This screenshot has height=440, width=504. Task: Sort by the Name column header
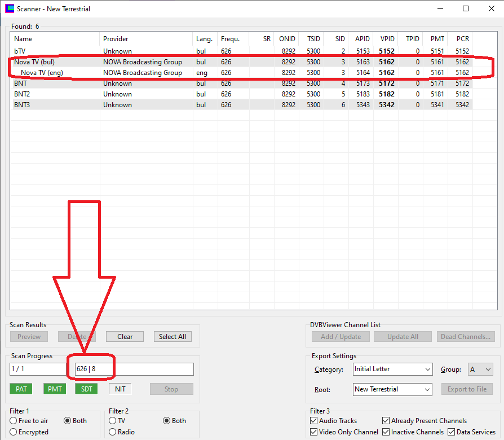pyautogui.click(x=55, y=39)
